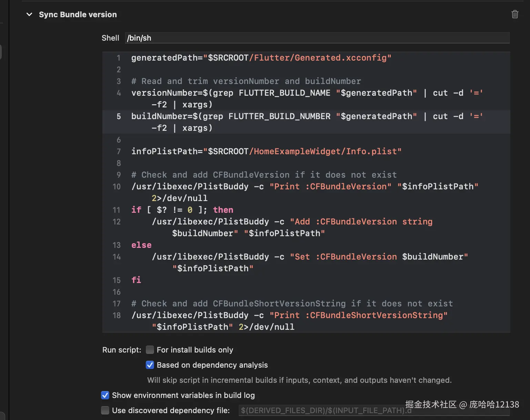Click the discovered dependency file path field

pyautogui.click(x=374, y=410)
